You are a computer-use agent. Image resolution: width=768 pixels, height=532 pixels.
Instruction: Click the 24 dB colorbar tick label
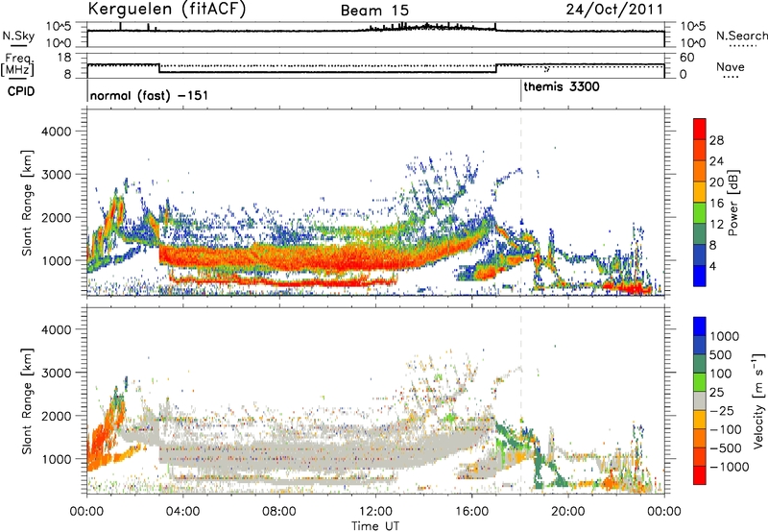pyautogui.click(x=716, y=161)
